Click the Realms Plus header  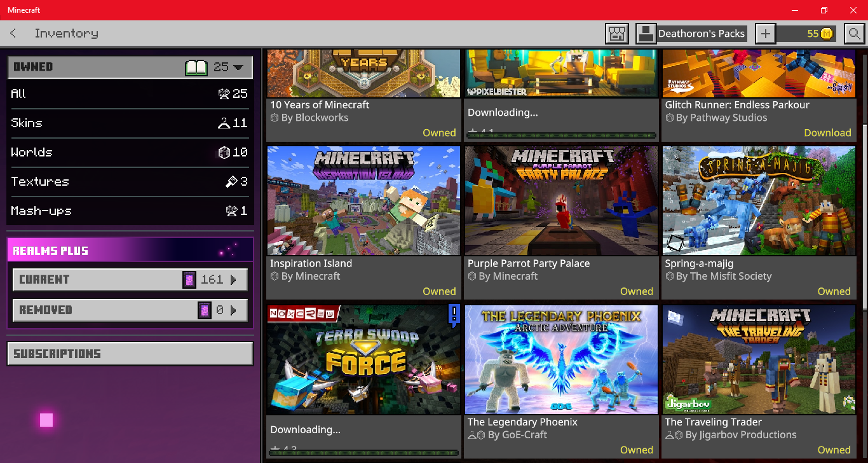[130, 250]
